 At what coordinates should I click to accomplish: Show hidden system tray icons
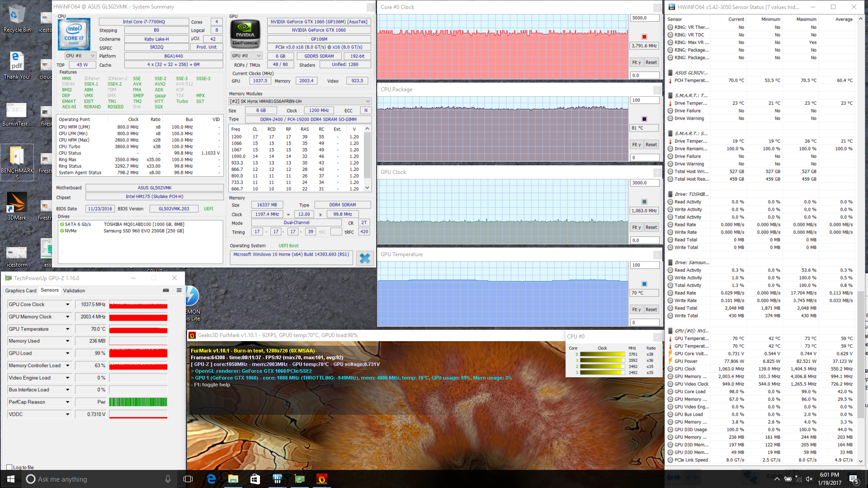coord(777,479)
